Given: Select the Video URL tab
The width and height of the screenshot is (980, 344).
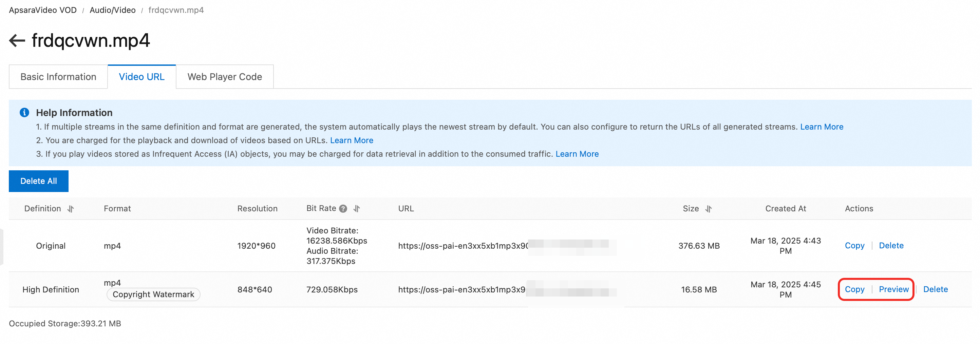Looking at the screenshot, I should (x=142, y=77).
